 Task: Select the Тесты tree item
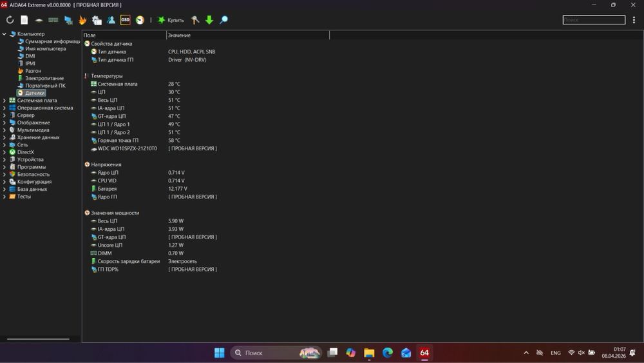coord(20,197)
